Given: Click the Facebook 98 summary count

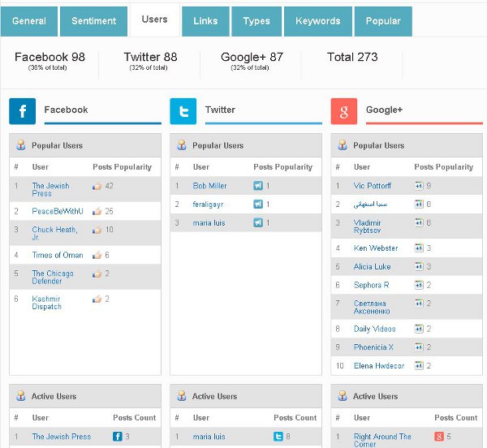Looking at the screenshot, I should [x=50, y=57].
